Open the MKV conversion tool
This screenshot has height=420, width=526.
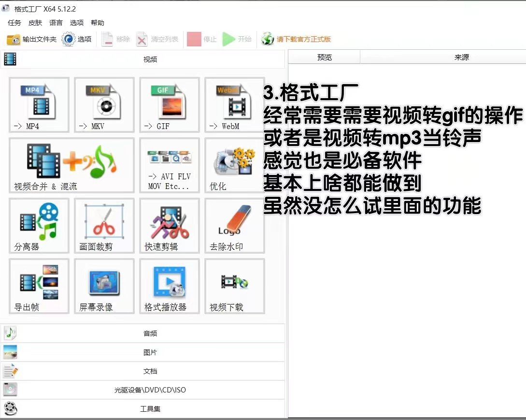click(x=104, y=105)
